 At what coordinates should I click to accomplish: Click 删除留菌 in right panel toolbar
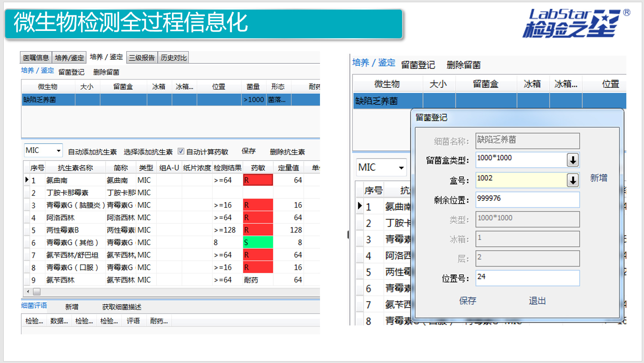click(464, 65)
